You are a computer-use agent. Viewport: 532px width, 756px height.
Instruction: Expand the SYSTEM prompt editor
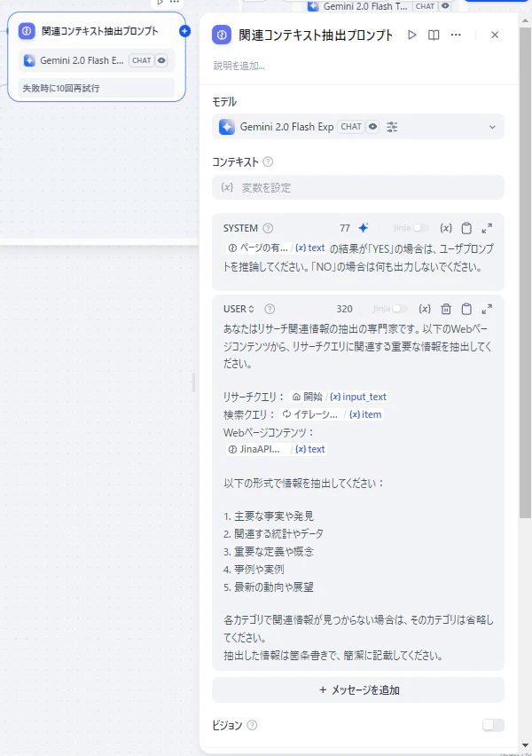[x=487, y=228]
